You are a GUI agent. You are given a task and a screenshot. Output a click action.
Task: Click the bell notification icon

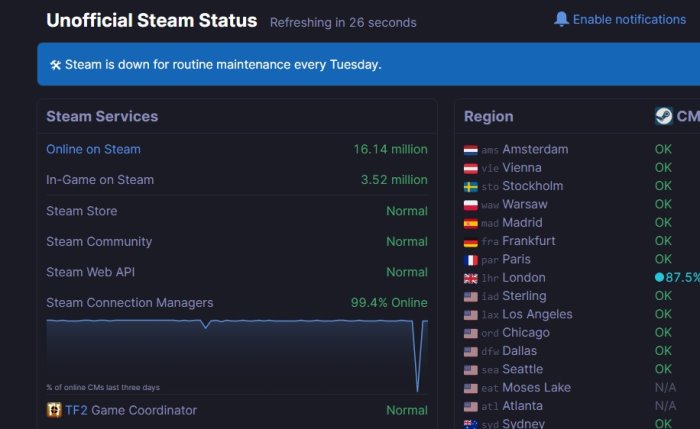click(x=561, y=19)
